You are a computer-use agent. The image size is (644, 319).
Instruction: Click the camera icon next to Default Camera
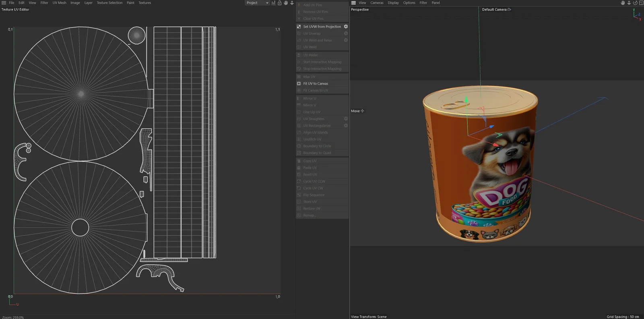coord(509,9)
